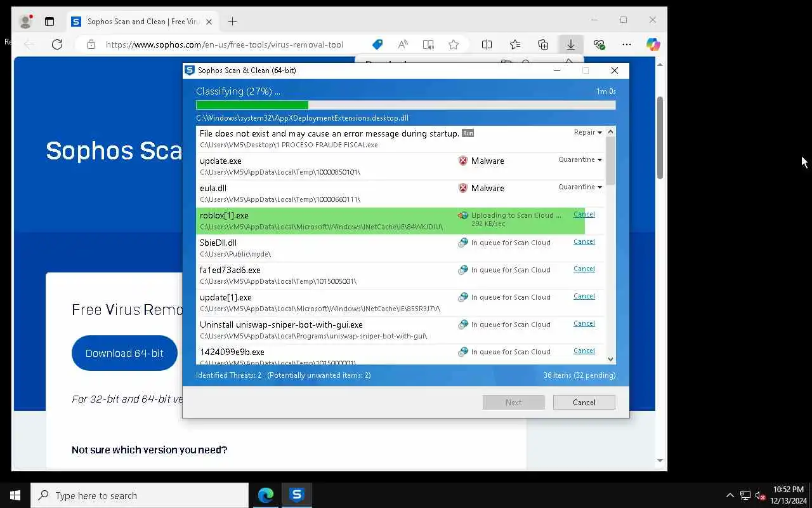Open Copilot sidebar icon
The image size is (812, 508).
[653, 44]
